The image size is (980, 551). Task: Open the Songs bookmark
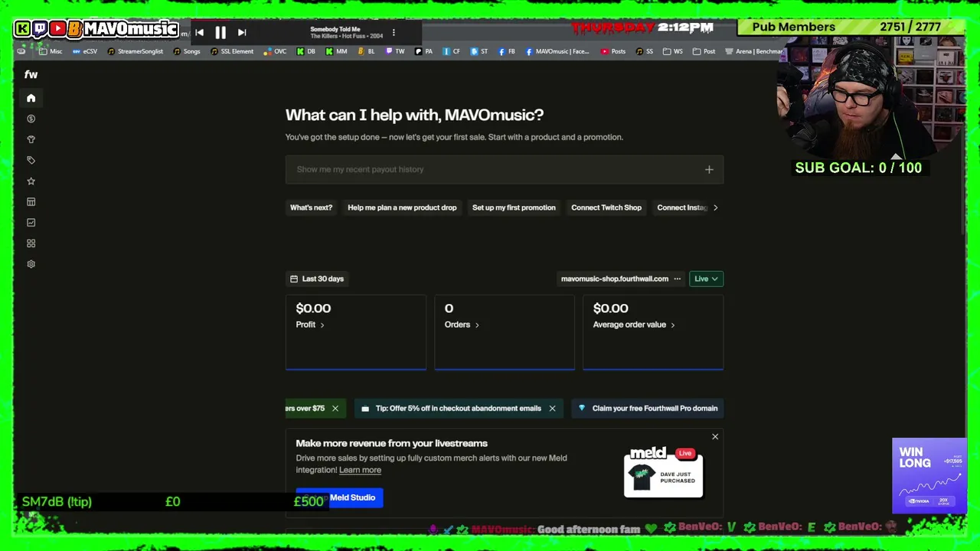187,51
